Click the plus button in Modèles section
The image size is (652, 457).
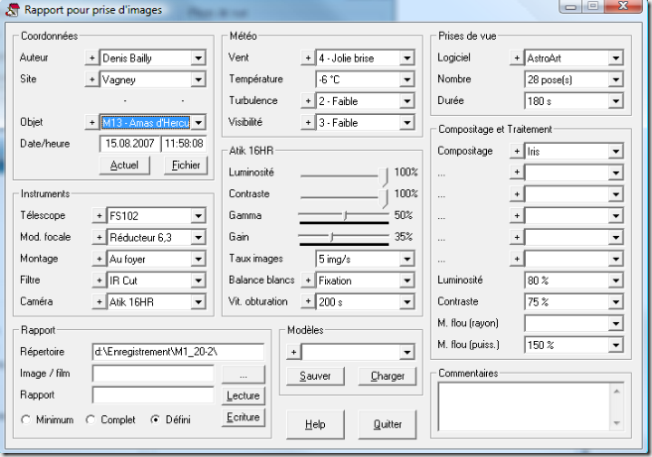[x=293, y=352]
